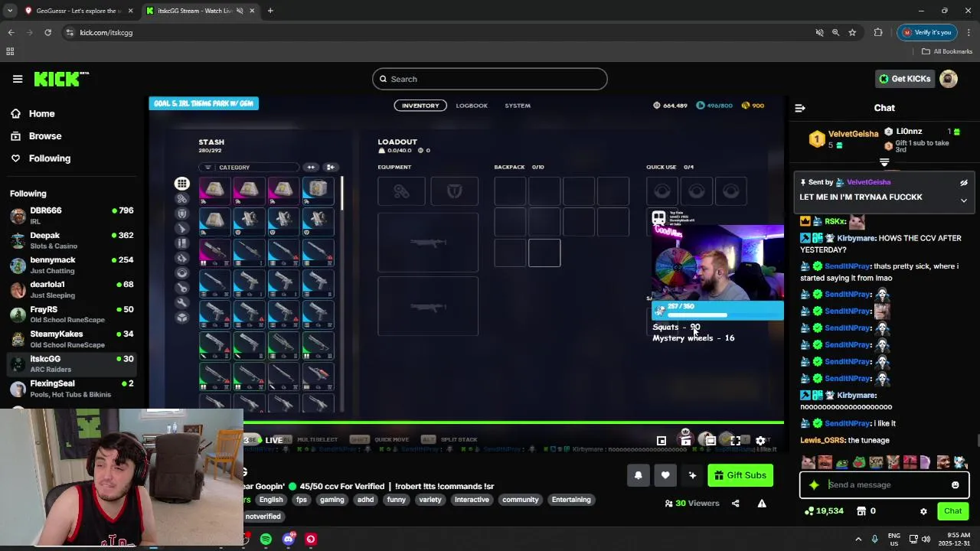Show hidden system tray icons
980x551 pixels.
point(858,539)
